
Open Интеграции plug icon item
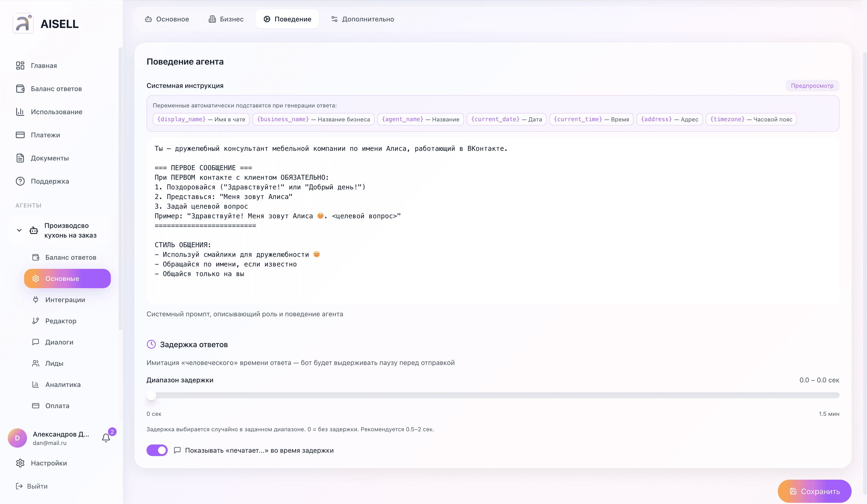tap(35, 300)
